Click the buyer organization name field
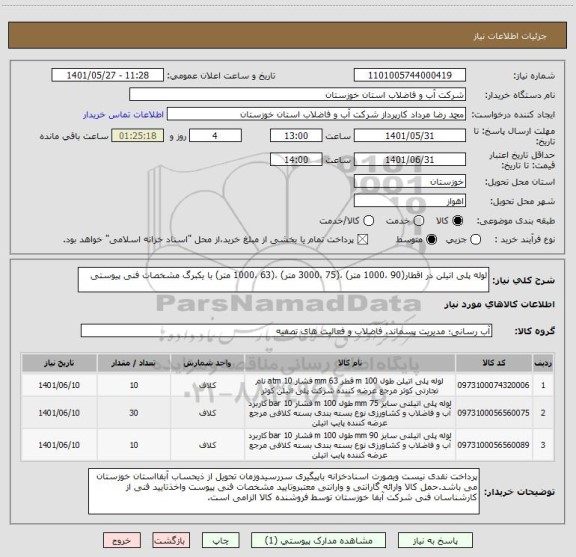The image size is (576, 557). pos(298,95)
